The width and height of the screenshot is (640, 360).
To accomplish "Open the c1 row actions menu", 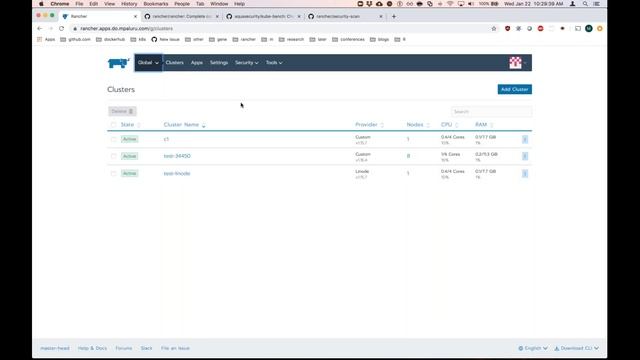I will [x=525, y=140].
